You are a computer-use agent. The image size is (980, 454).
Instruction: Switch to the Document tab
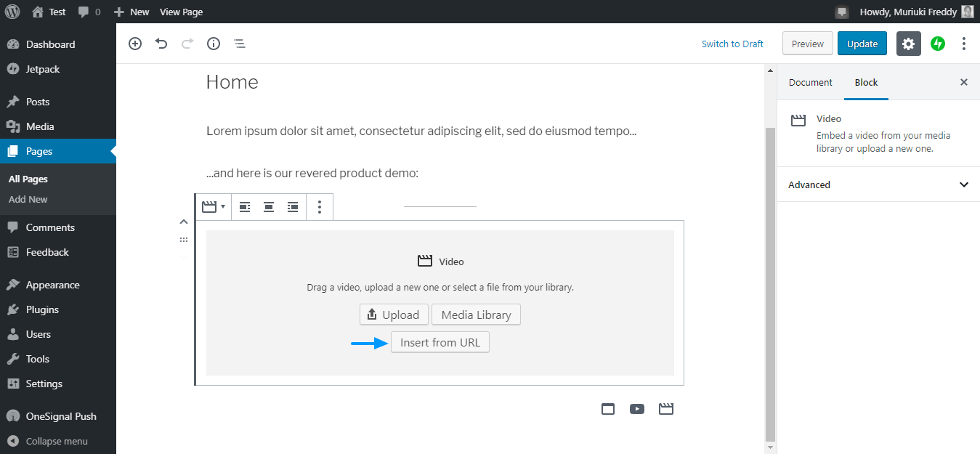coord(810,83)
